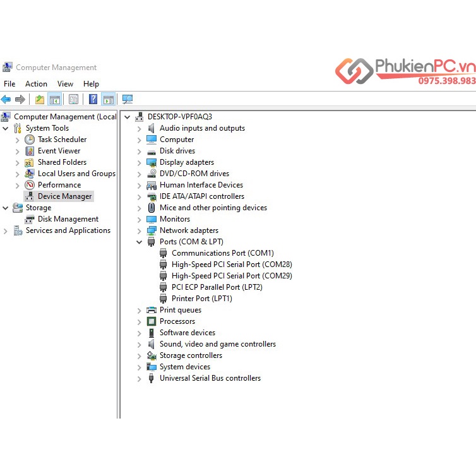Screen dimensions: 476x476
Task: Expand Services and Applications in left tree
Action: [6, 231]
